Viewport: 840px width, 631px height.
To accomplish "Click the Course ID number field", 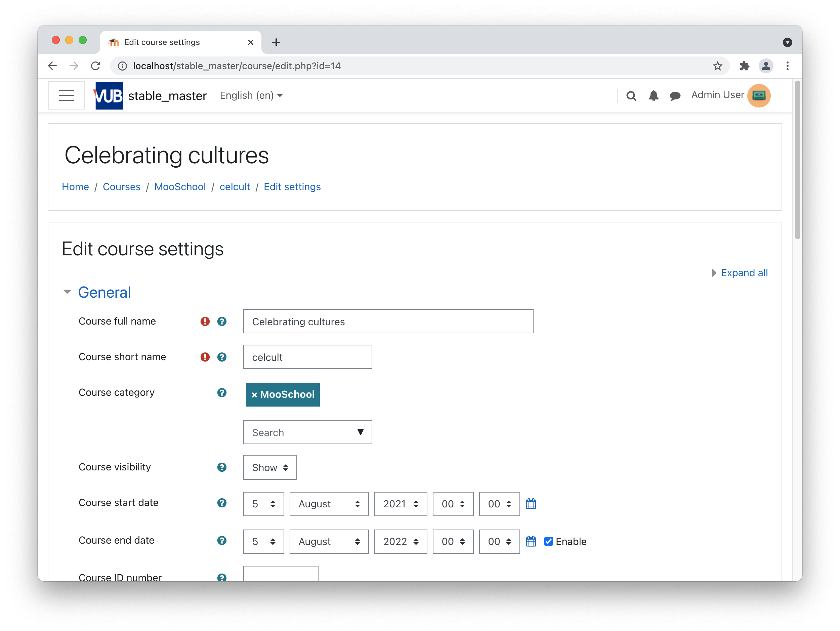I will (281, 574).
